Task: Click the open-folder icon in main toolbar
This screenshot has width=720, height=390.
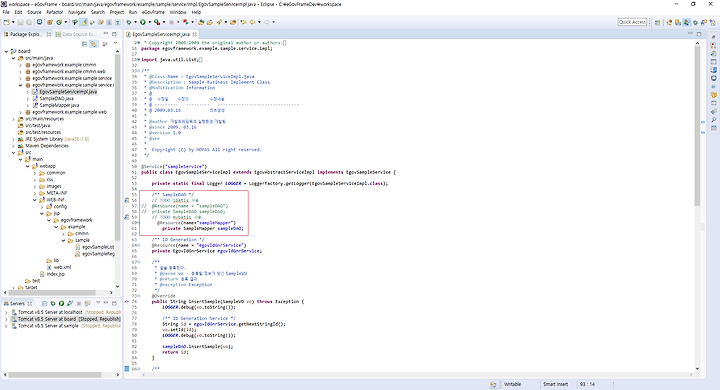Action: point(210,22)
